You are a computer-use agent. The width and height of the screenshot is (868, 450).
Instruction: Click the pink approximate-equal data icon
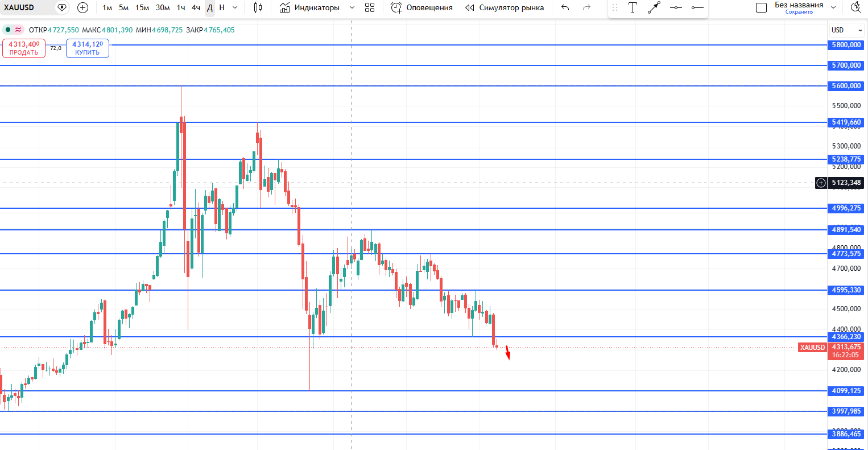[x=19, y=30]
